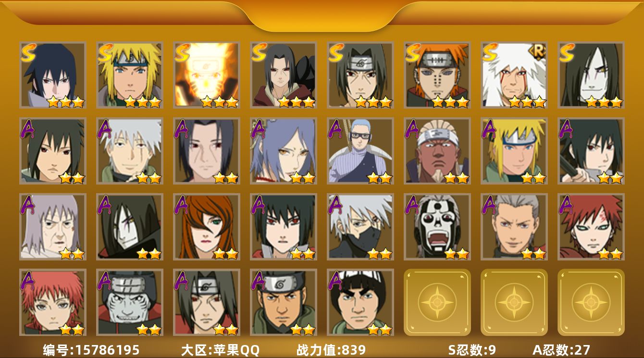
Task: Select the long orange-haired woman A ninja
Action: click(x=207, y=226)
